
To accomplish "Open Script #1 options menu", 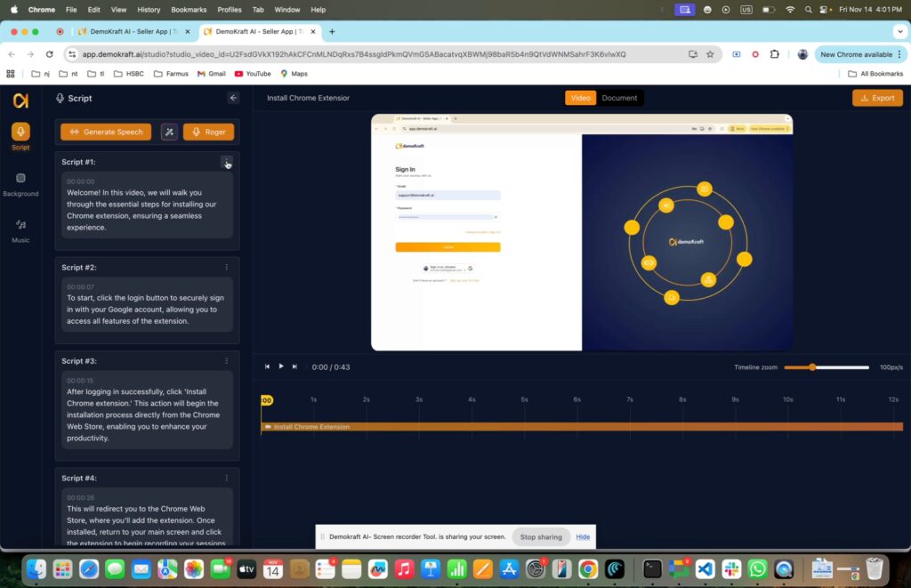I will (227, 162).
